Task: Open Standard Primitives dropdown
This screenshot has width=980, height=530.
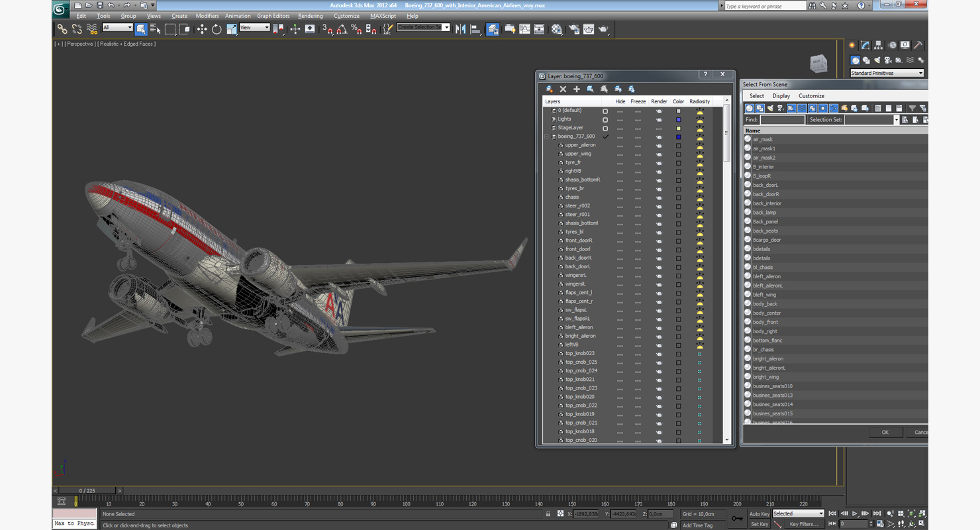Action: click(x=887, y=73)
